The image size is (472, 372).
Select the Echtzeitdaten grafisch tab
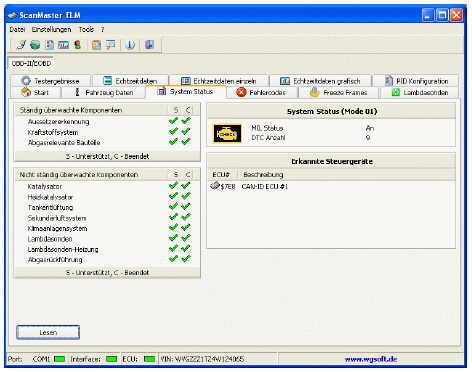pos(320,81)
